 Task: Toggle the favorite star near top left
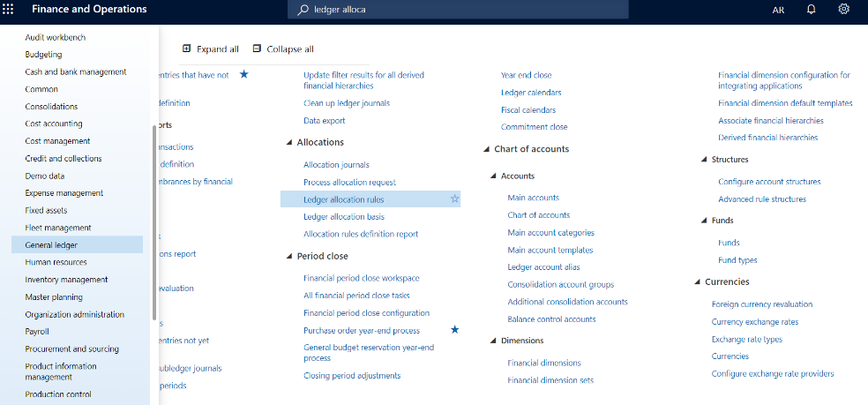(243, 75)
